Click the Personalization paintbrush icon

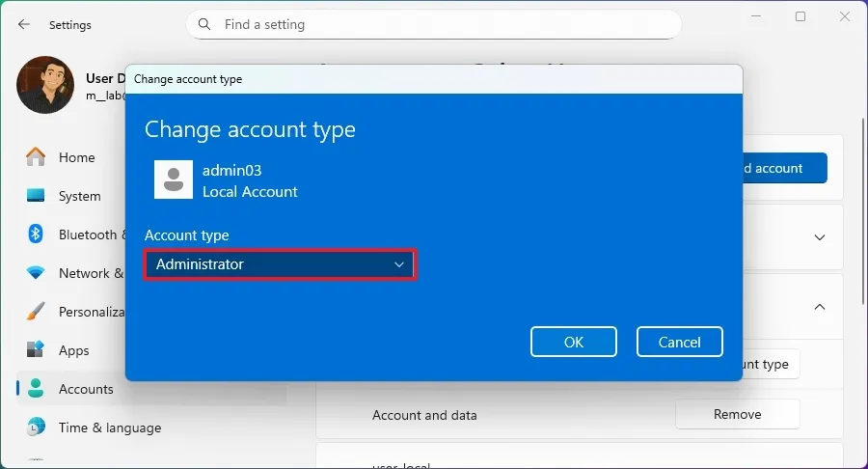[x=36, y=312]
